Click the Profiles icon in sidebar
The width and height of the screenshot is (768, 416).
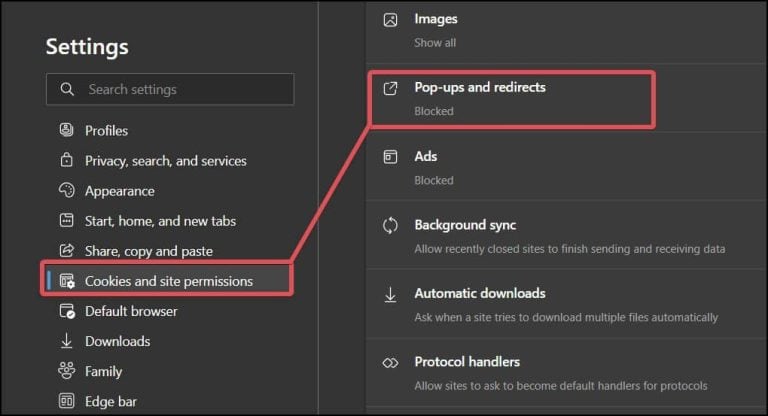coord(67,130)
